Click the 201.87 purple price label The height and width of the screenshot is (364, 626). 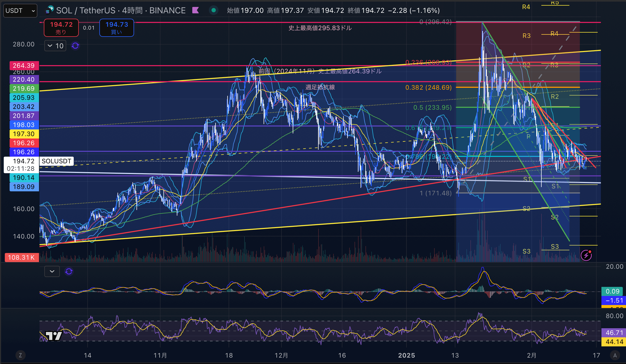coord(24,116)
